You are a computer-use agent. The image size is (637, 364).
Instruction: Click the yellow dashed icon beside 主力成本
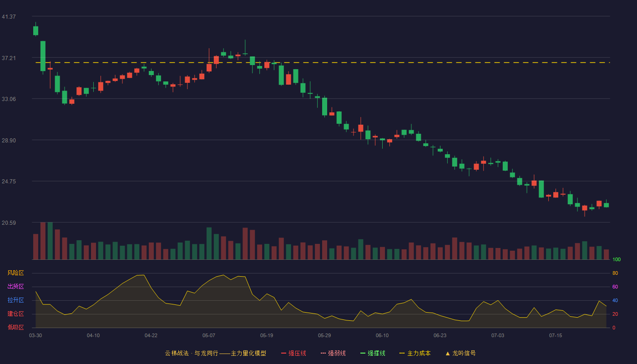point(402,353)
